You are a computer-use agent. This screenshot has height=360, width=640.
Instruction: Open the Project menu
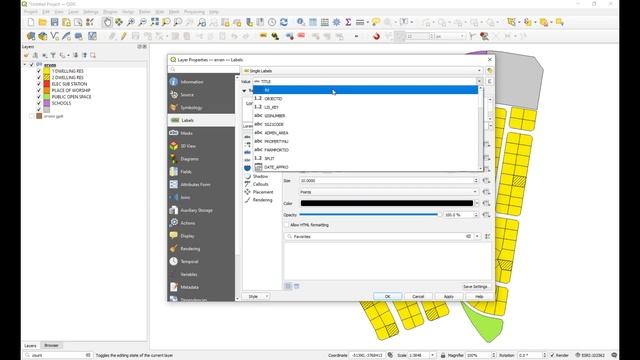pyautogui.click(x=31, y=12)
